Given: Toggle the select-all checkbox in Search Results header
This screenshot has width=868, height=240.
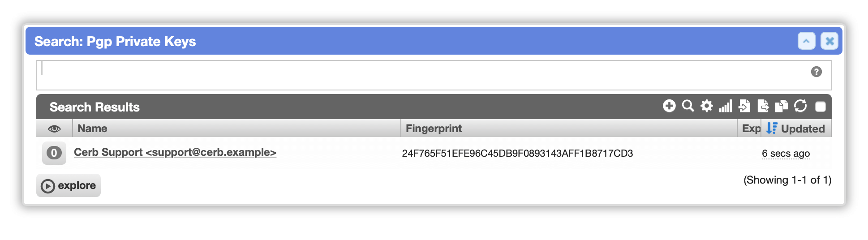Looking at the screenshot, I should tap(821, 107).
